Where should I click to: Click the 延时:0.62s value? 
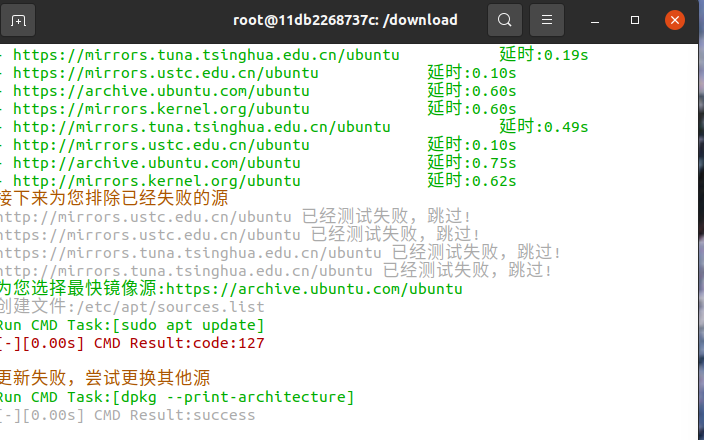pyautogui.click(x=472, y=180)
